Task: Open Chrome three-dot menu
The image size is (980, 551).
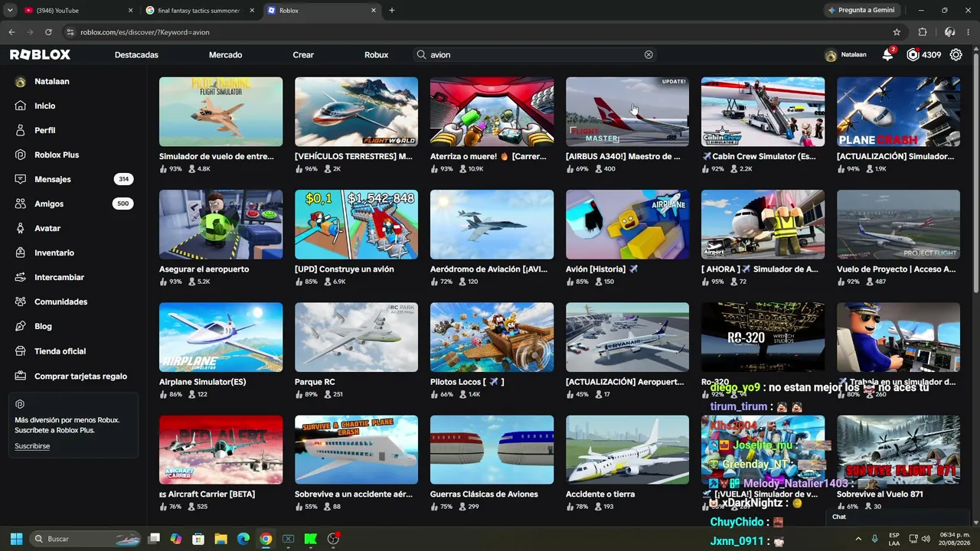Action: point(969,32)
